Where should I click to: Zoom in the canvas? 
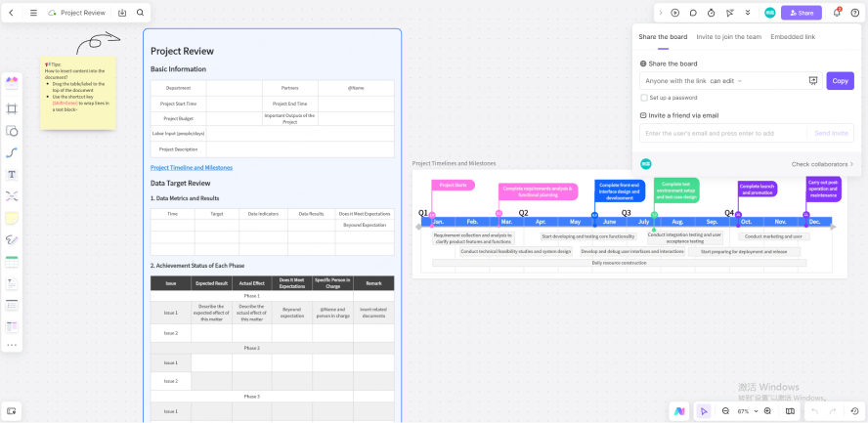click(767, 411)
